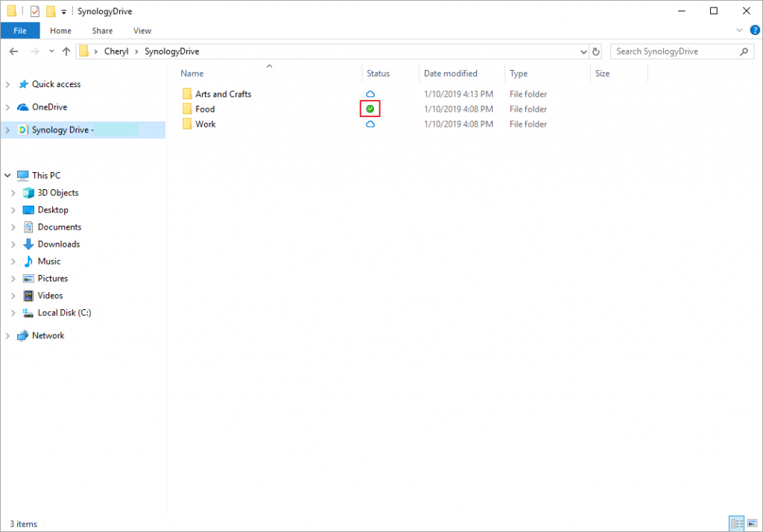763x532 pixels.
Task: Select the Work folder name
Action: click(x=206, y=124)
